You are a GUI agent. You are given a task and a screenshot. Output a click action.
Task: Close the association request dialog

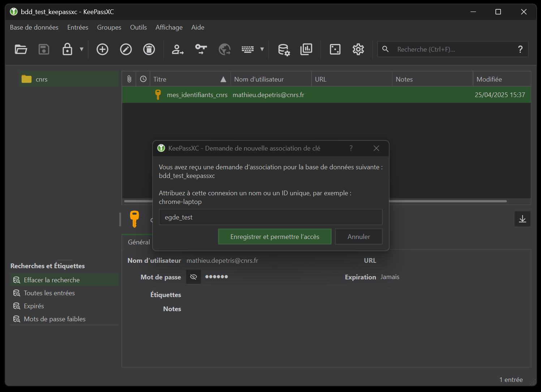(376, 148)
